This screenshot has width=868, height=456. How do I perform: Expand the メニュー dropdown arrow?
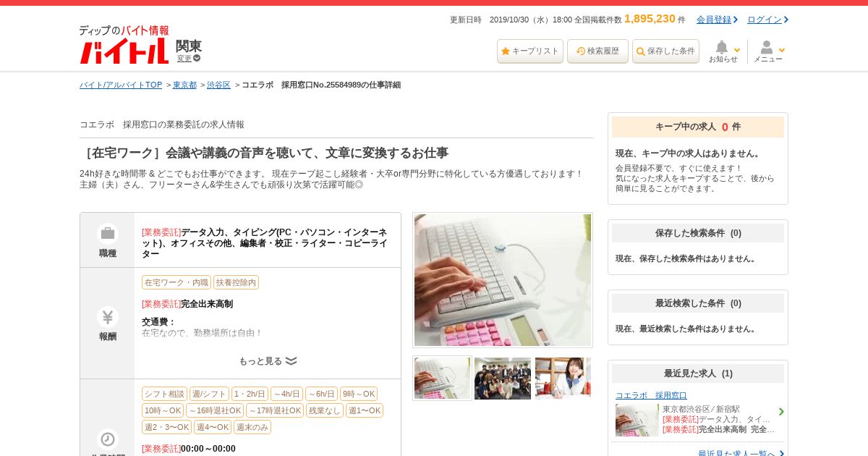coord(782,51)
